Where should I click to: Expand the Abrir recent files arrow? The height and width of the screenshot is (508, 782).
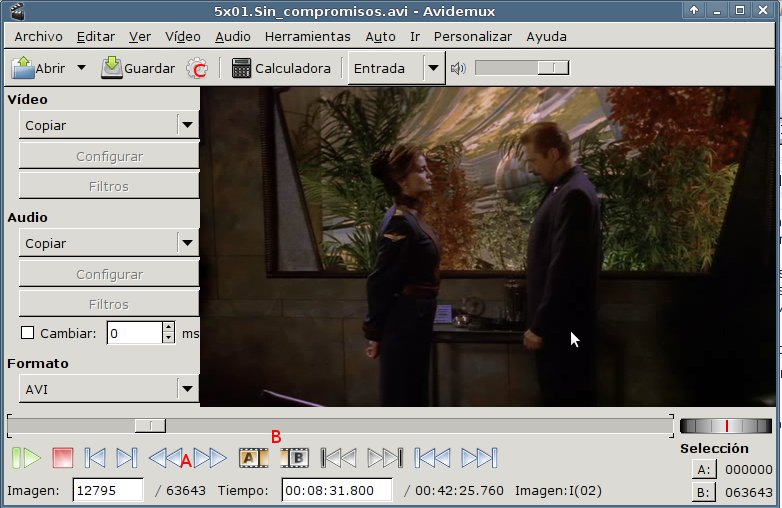pos(81,68)
